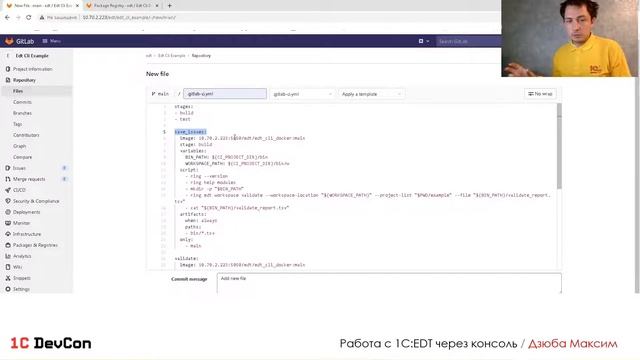Viewport: 640px width, 360px height.
Task: Click the highlighted save_issues line in editor
Action: 191,132
